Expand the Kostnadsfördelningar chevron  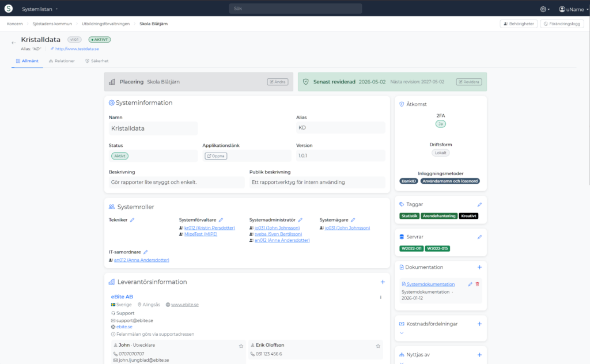coord(402,333)
